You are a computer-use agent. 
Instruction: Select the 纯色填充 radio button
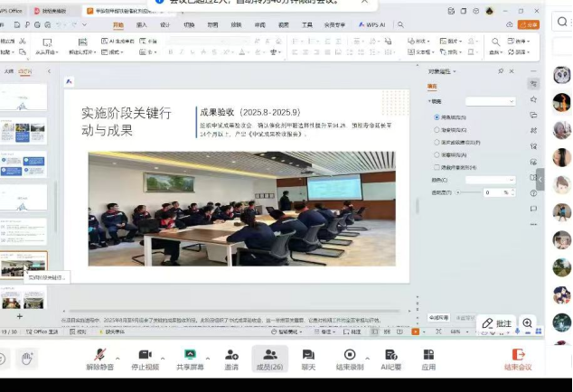click(437, 117)
